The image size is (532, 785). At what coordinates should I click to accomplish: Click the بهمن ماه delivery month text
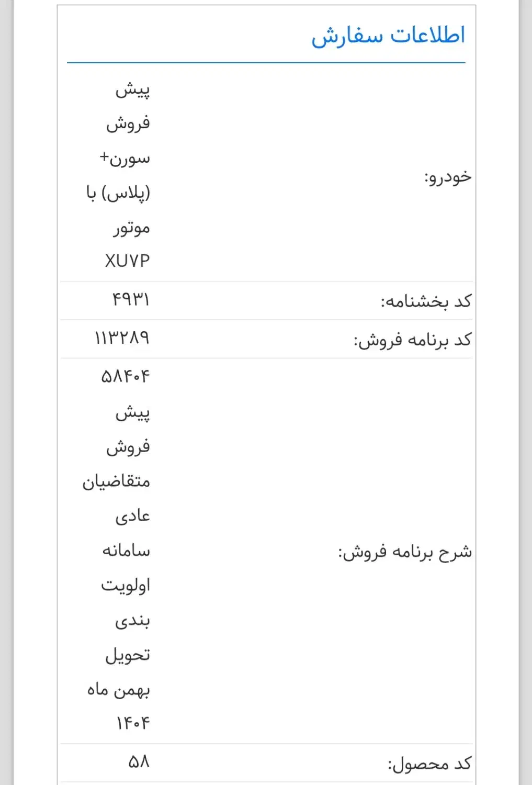coord(119,690)
